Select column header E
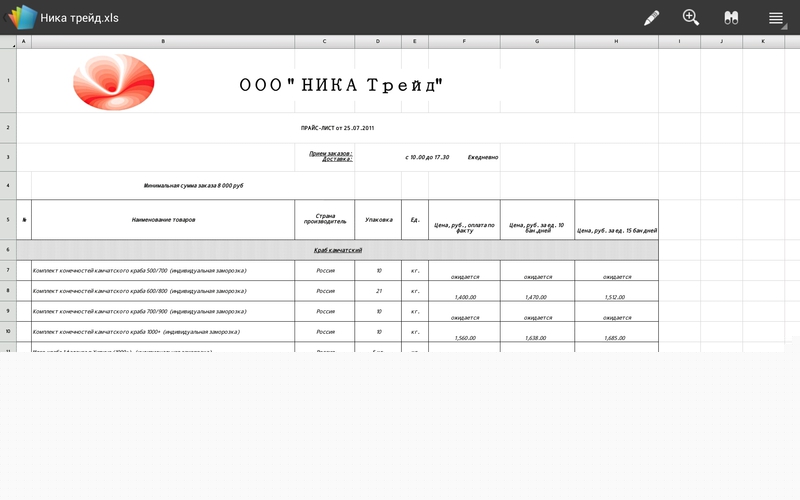800x500 pixels. point(415,41)
